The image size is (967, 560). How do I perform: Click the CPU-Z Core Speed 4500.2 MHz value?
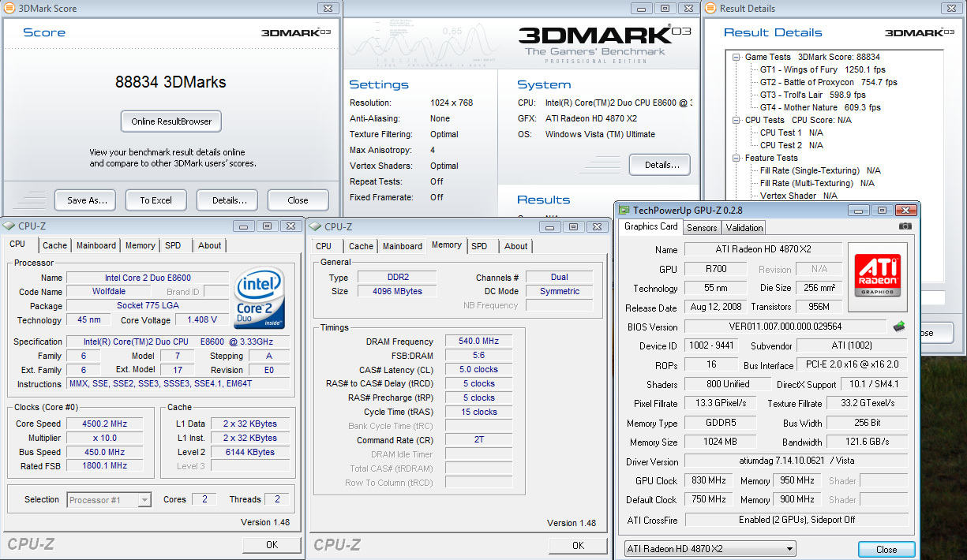click(104, 424)
